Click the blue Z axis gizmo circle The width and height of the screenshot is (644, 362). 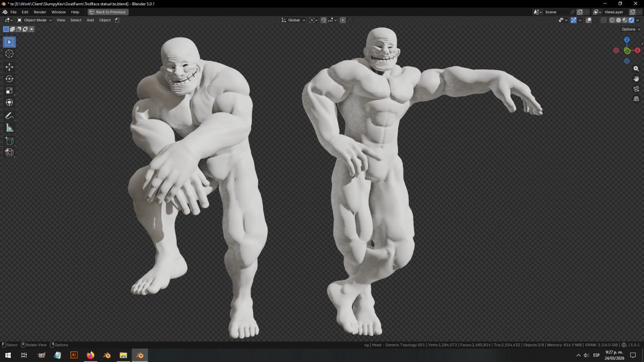(x=627, y=39)
